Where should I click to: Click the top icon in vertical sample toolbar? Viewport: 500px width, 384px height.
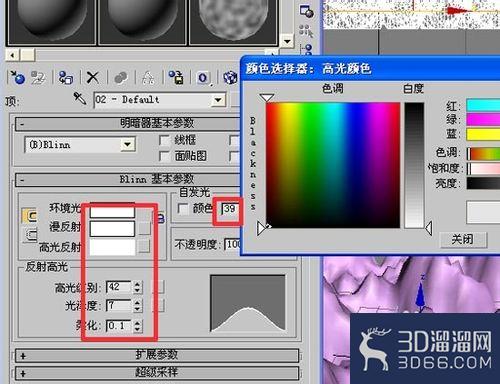306,11
